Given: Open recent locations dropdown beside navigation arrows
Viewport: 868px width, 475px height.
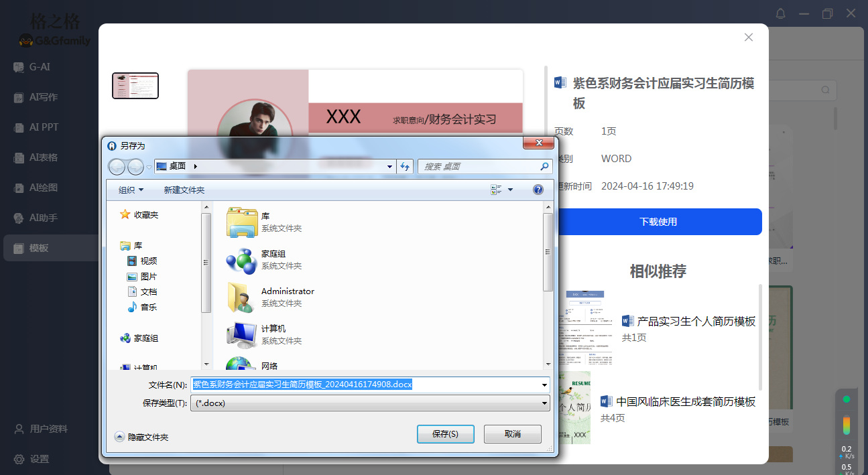Looking at the screenshot, I should pyautogui.click(x=149, y=167).
